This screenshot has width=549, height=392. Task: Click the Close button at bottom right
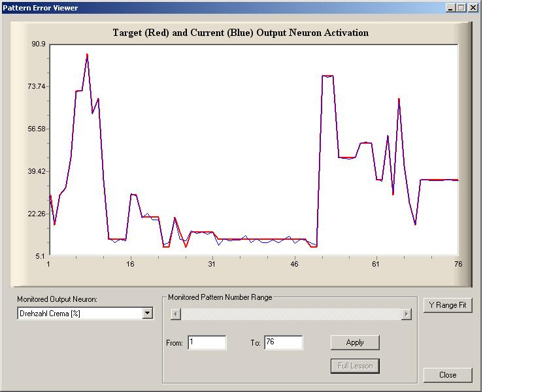point(448,375)
